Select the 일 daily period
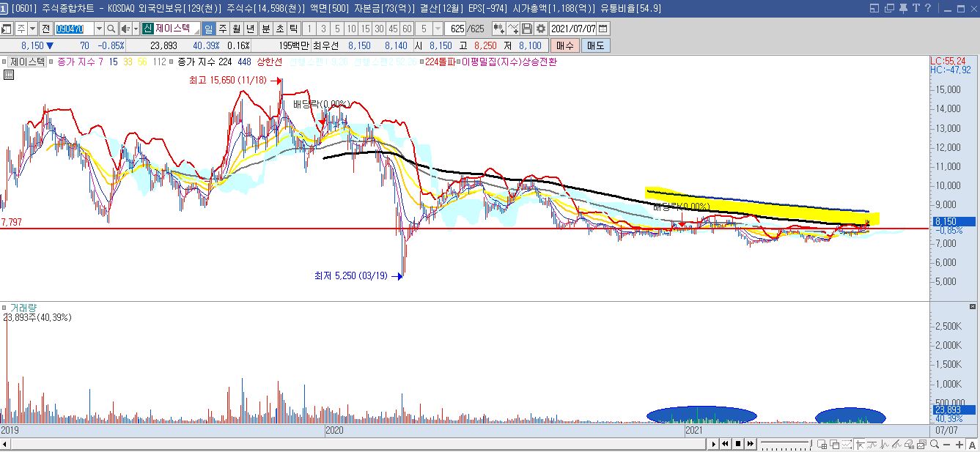Viewport: 980px width, 452px height. point(208,29)
